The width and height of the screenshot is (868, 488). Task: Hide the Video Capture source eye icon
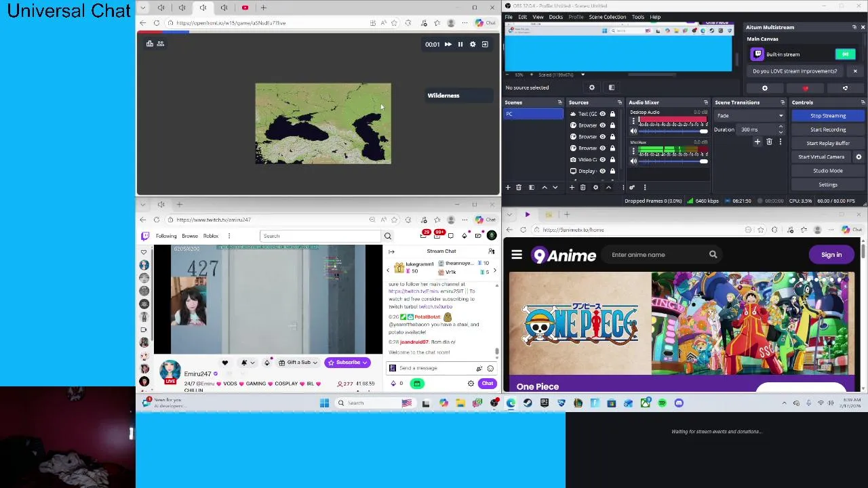pos(602,159)
